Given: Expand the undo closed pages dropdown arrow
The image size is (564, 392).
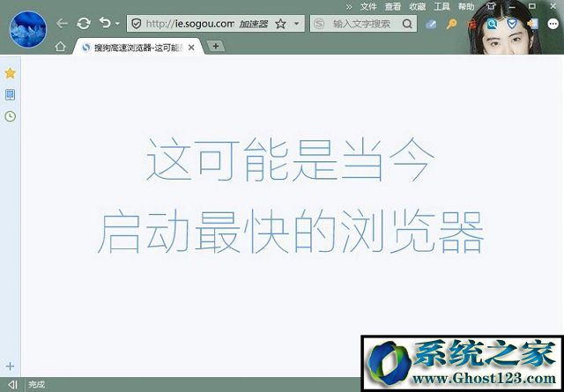Looking at the screenshot, I should (x=117, y=24).
